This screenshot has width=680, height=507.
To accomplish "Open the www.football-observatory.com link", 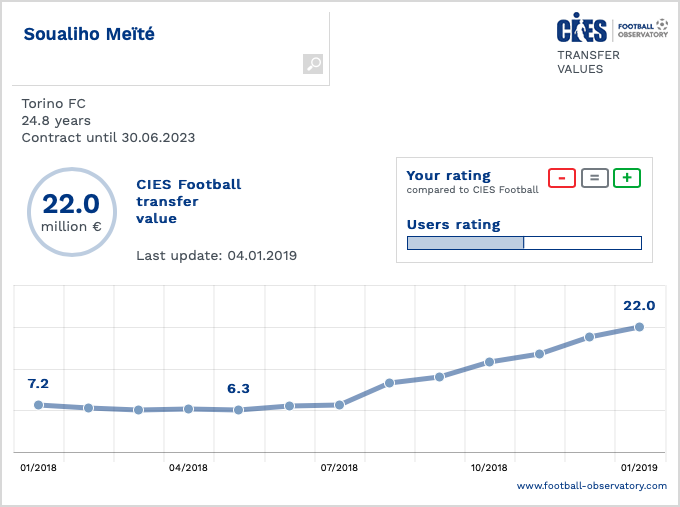I will pos(591,486).
